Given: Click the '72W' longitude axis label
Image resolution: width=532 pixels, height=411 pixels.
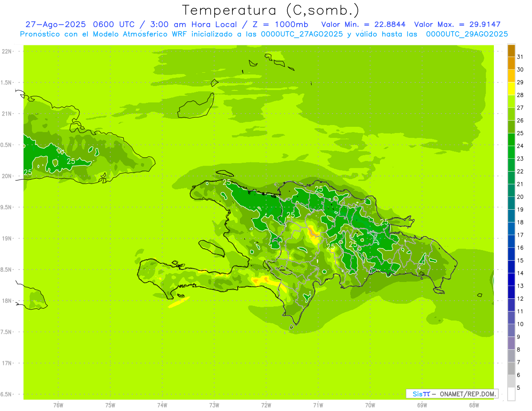Looking at the screenshot, I should 266,405.
